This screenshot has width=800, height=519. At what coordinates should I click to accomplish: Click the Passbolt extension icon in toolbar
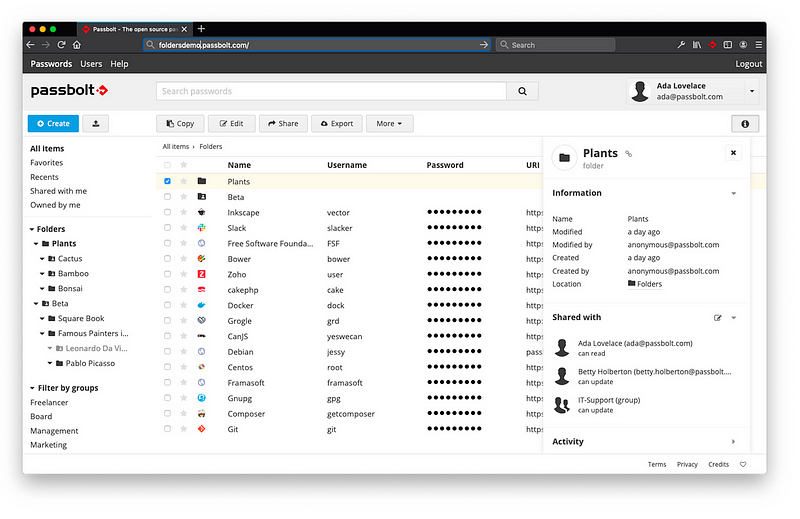(712, 45)
